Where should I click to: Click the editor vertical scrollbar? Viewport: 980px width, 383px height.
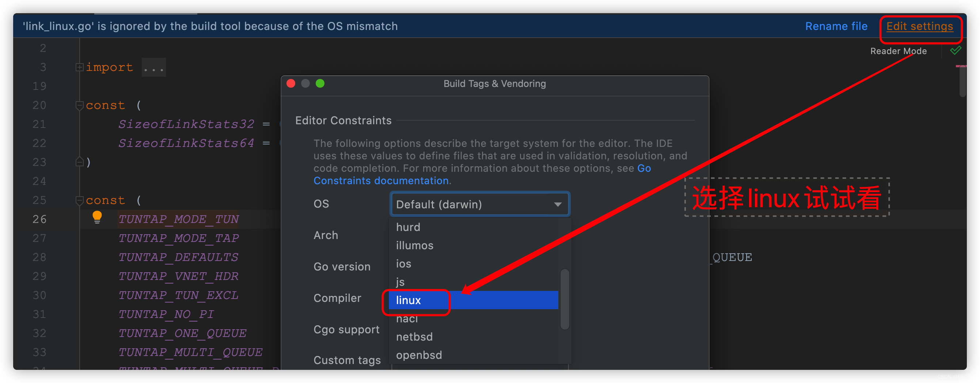click(962, 81)
